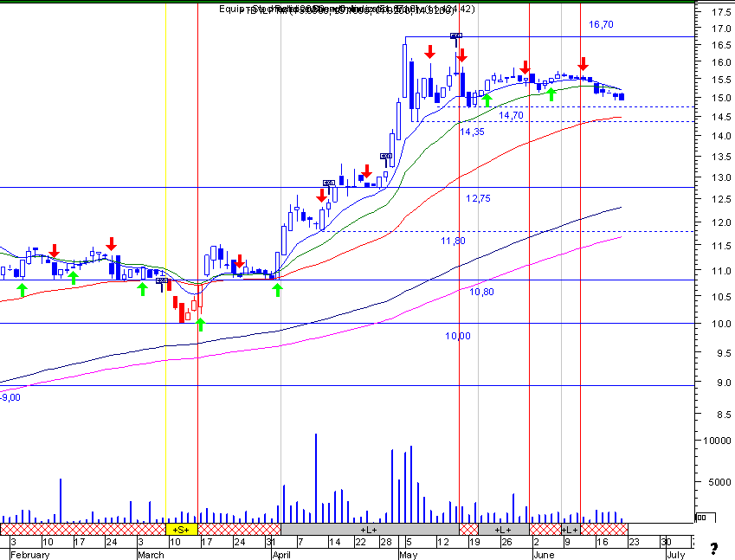Click the 10,80 support level label

(x=481, y=292)
